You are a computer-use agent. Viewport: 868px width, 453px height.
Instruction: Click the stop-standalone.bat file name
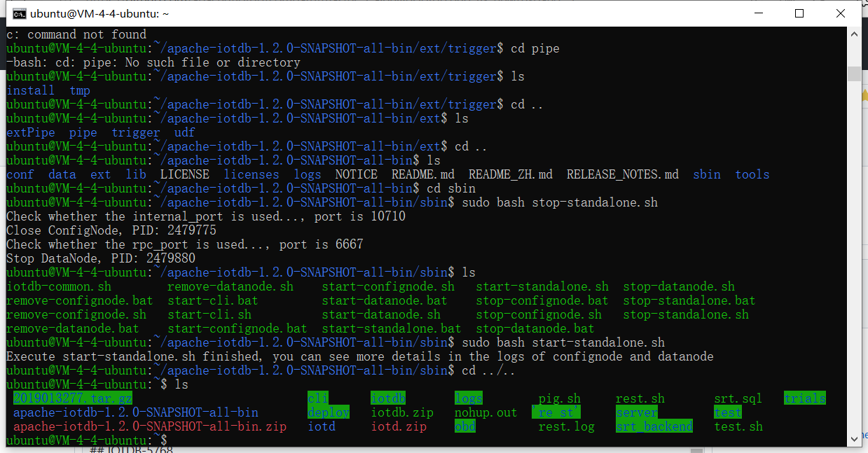pyautogui.click(x=689, y=300)
